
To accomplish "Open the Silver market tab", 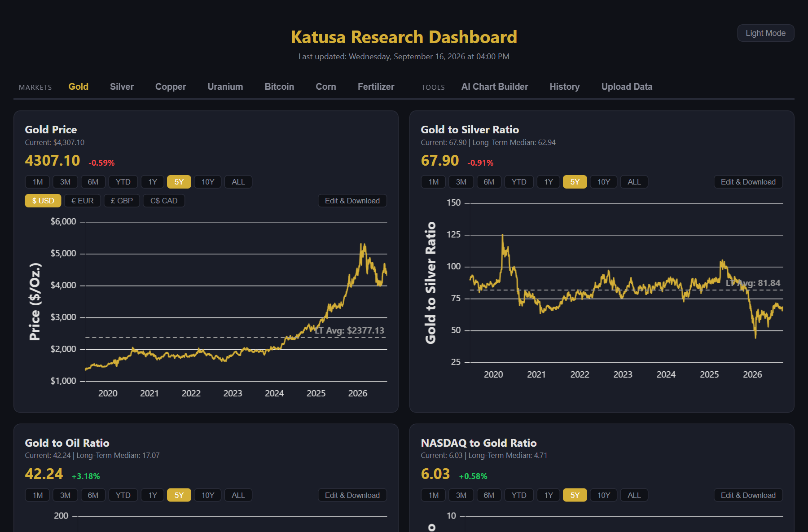I will point(122,87).
